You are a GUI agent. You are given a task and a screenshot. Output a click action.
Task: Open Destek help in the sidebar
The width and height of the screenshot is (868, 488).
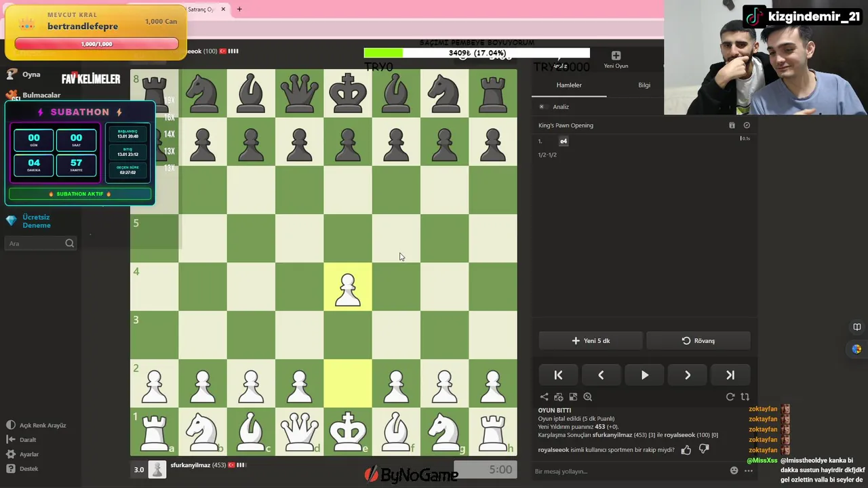tap(22, 468)
